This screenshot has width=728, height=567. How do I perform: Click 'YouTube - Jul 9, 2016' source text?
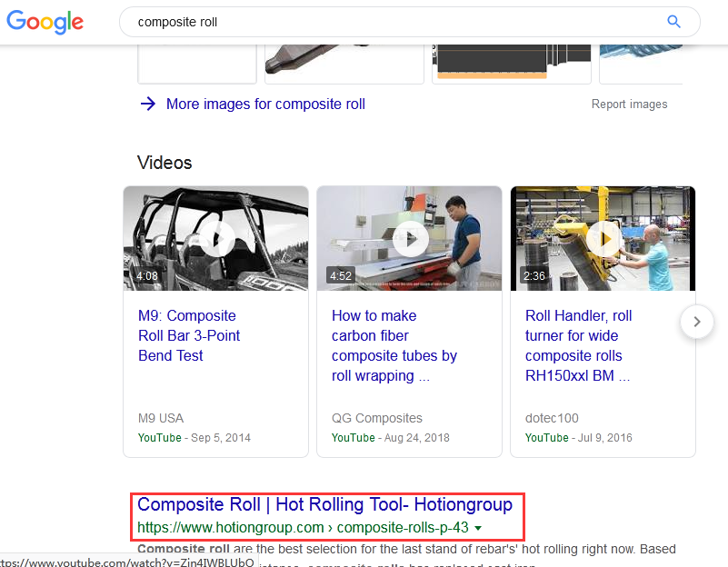[x=579, y=438]
